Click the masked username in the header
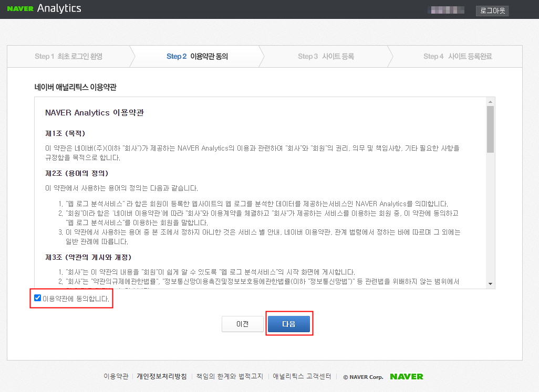 click(447, 9)
